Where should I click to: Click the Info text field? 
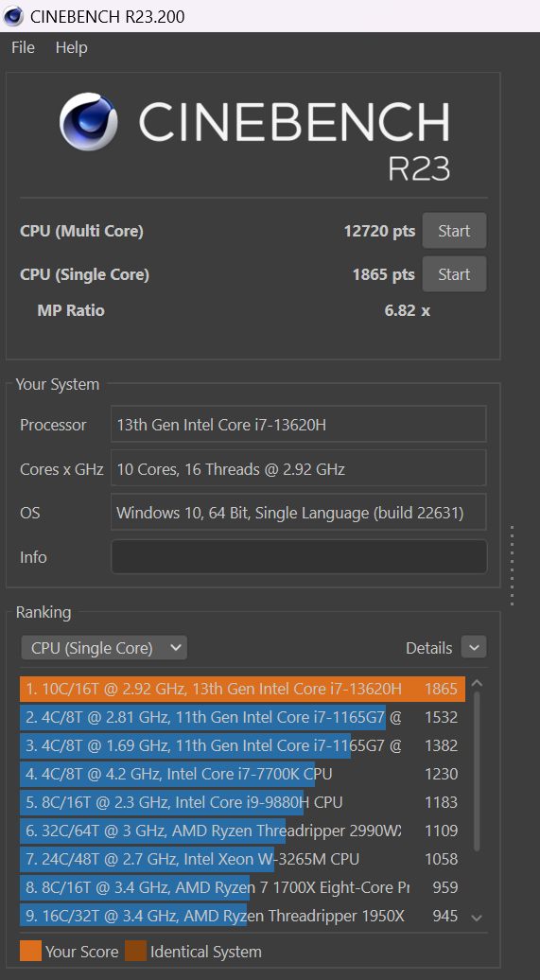pyautogui.click(x=299, y=557)
